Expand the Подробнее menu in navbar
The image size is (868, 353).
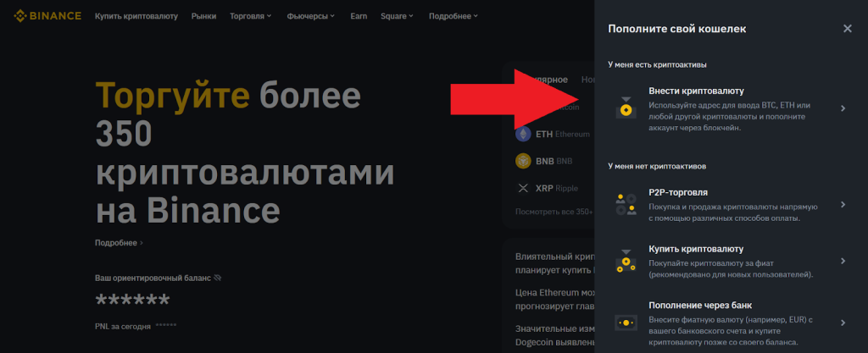click(453, 16)
